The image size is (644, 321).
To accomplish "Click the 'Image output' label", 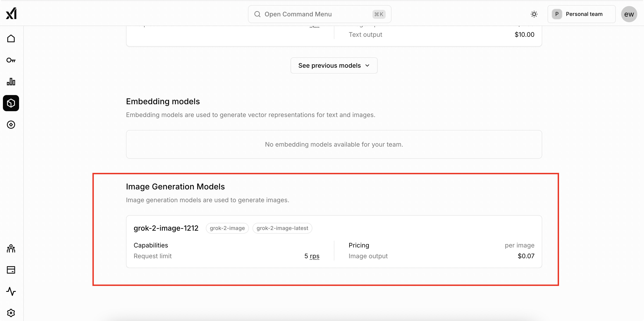I will pos(368,256).
